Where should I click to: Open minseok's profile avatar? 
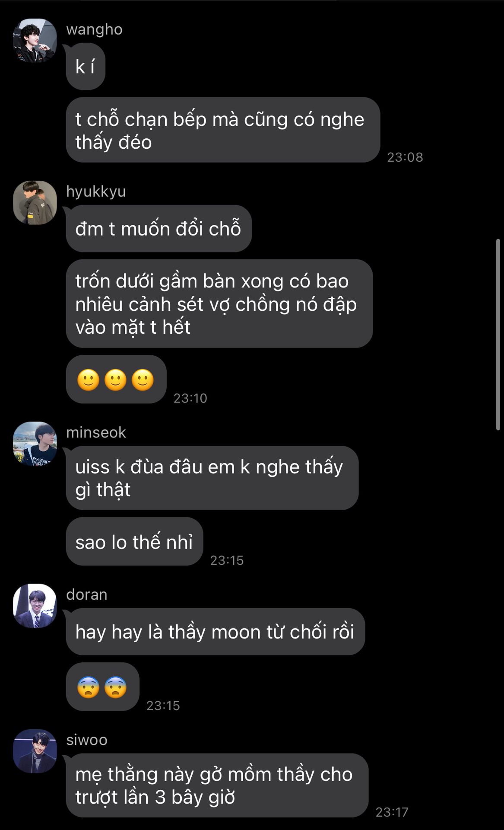pyautogui.click(x=35, y=444)
